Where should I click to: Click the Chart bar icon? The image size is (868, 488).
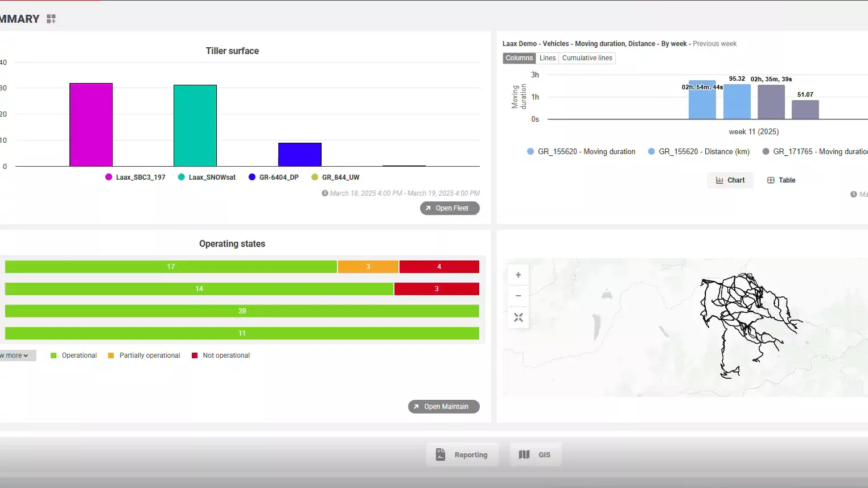click(x=719, y=180)
